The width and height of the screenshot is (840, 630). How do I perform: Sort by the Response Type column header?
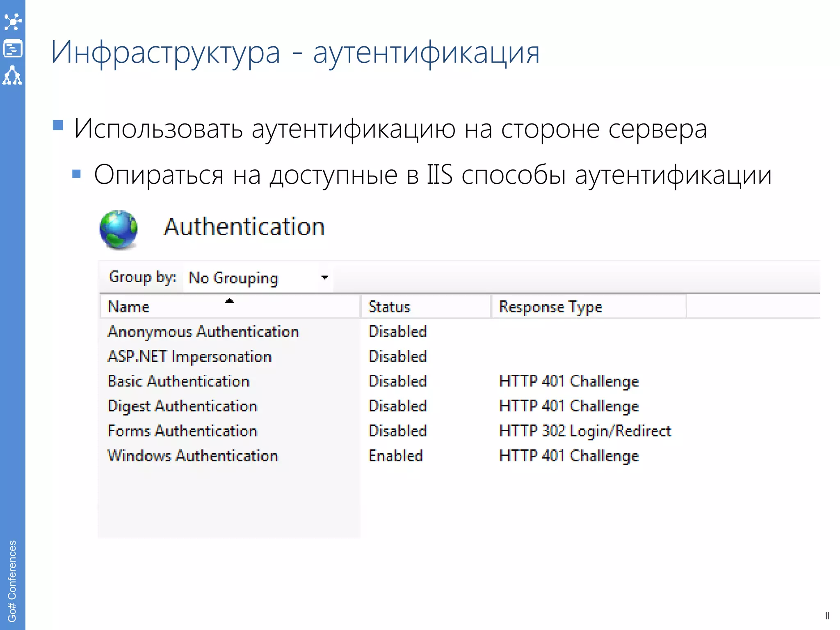pyautogui.click(x=550, y=307)
